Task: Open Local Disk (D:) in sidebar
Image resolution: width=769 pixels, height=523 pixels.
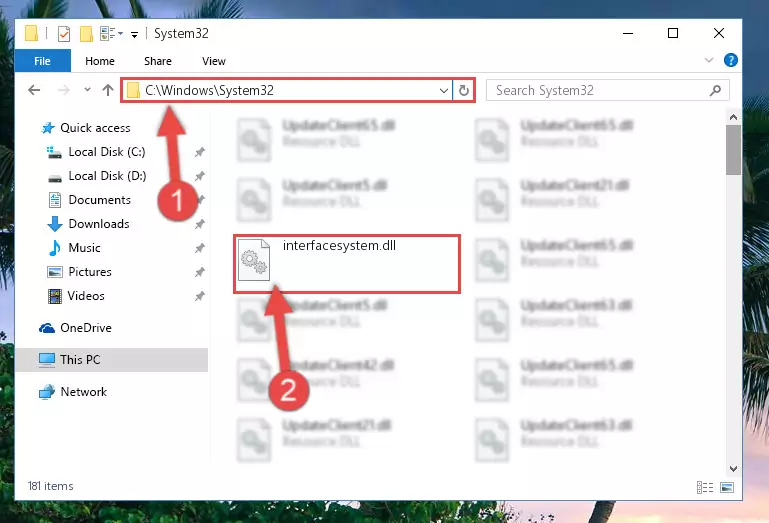Action: tap(107, 176)
